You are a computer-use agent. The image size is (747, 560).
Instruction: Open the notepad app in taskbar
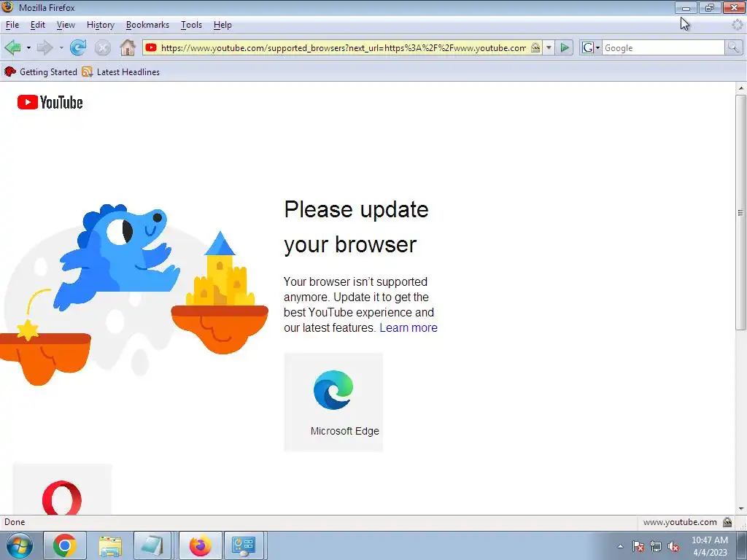[152, 545]
